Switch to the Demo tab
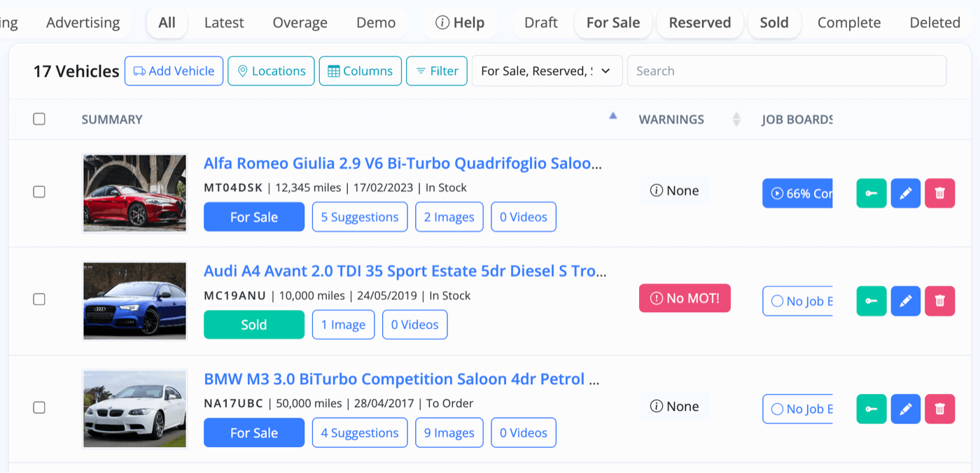Viewport: 980px width, 473px height. [376, 22]
